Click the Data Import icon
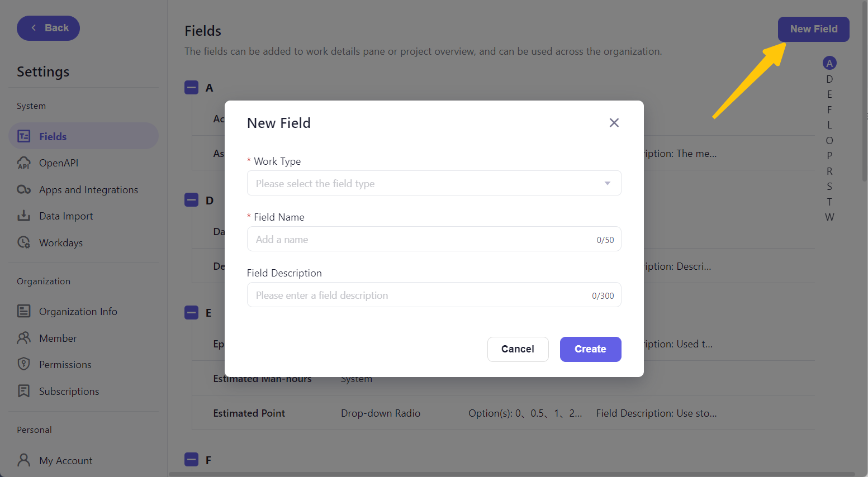868x477 pixels. tap(24, 216)
